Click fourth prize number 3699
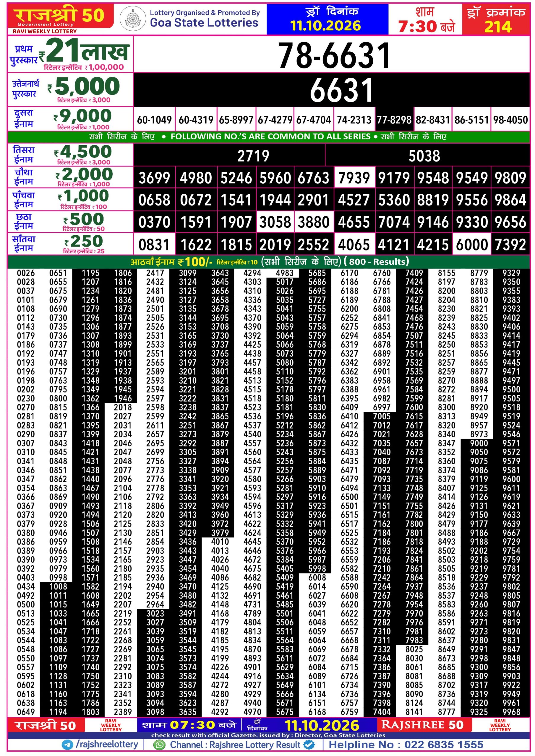Viewport: 535px width, 756px height. pyautogui.click(x=154, y=178)
